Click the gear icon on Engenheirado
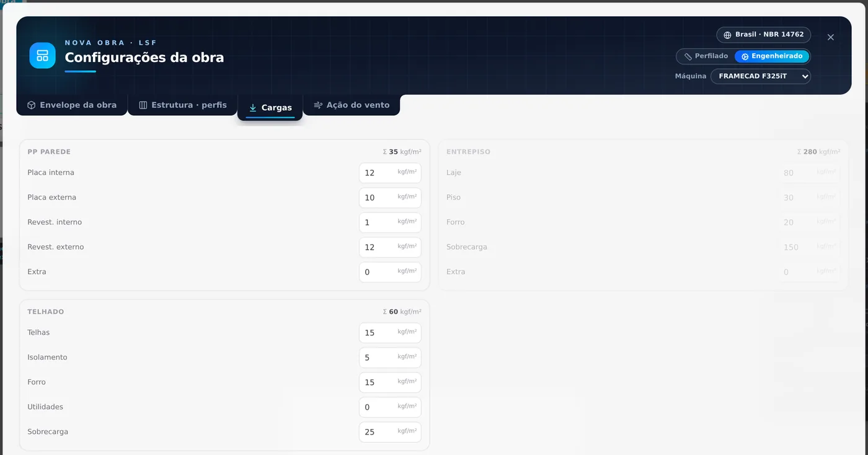Image resolution: width=868 pixels, height=455 pixels. point(745,56)
